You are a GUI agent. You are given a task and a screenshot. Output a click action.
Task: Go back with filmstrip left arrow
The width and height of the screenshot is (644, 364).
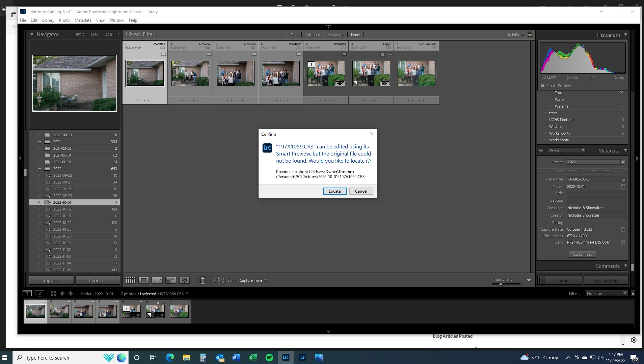(62, 293)
